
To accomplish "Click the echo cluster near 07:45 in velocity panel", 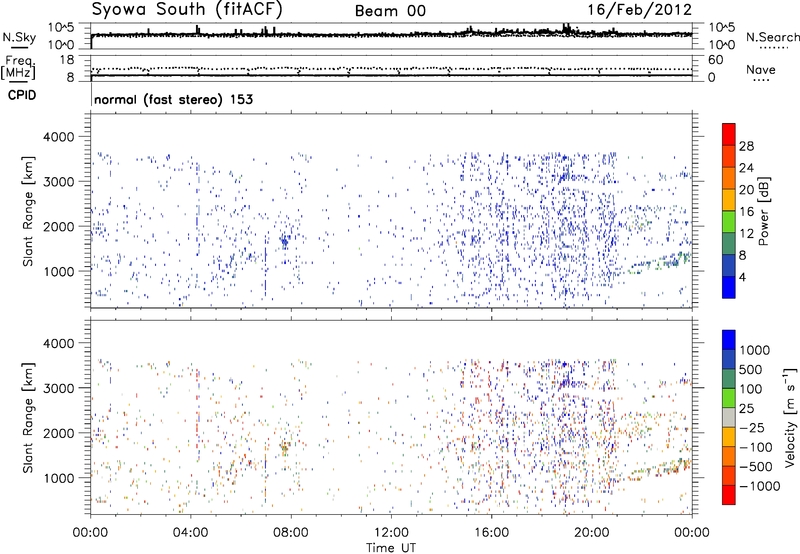I will (285, 447).
